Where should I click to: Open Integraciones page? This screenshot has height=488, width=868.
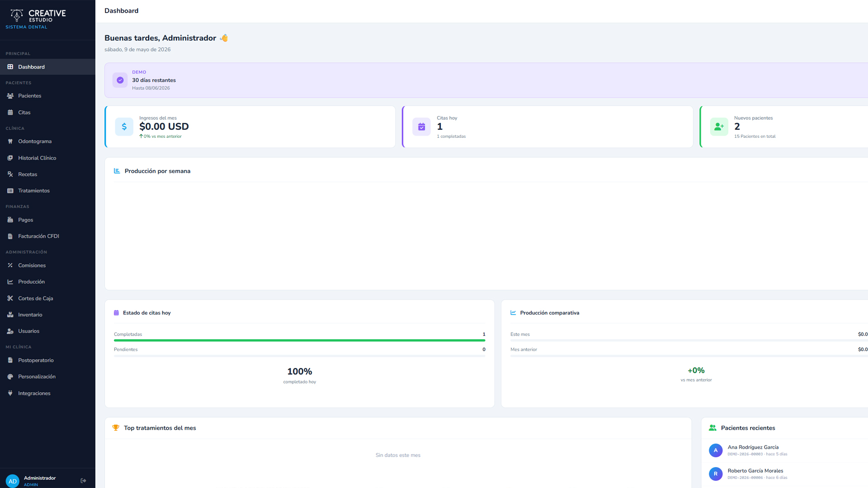pos(47,394)
